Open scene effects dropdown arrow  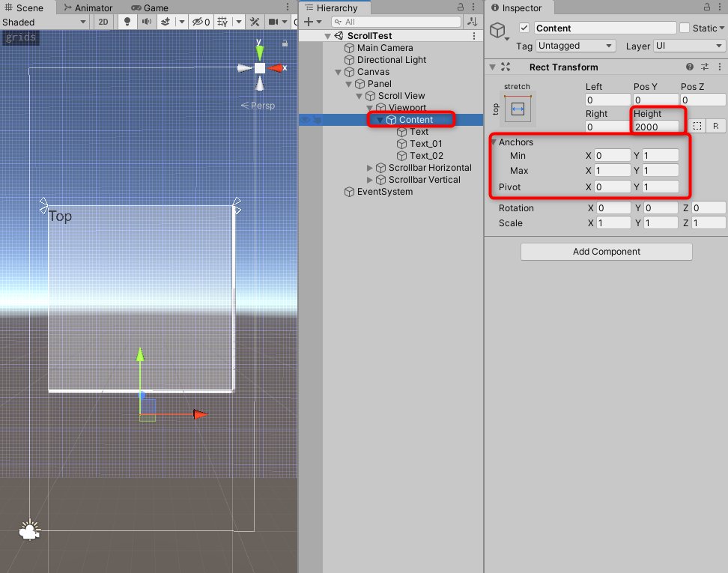[x=181, y=22]
